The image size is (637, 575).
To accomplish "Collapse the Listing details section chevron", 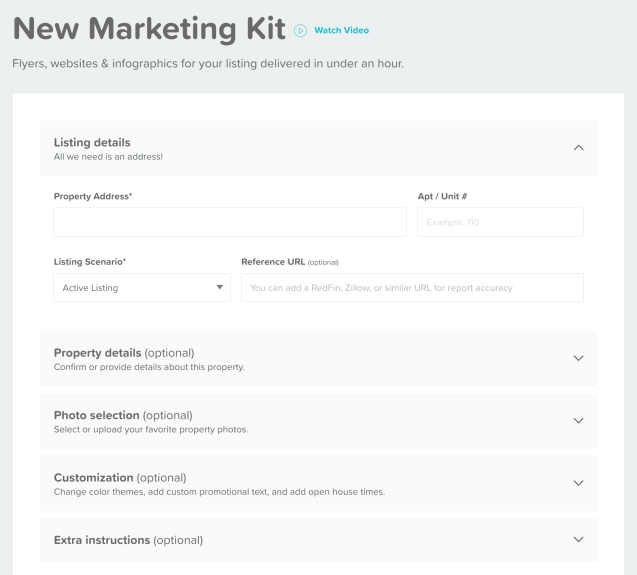I will tap(578, 148).
